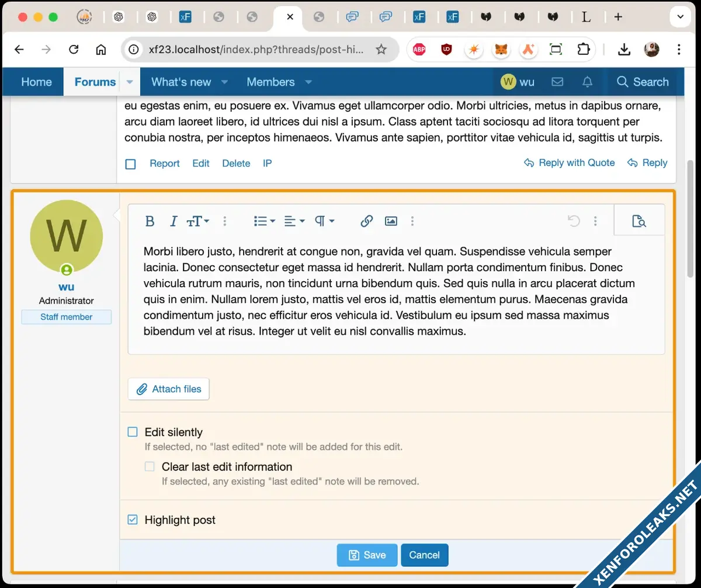Image resolution: width=701 pixels, height=588 pixels.
Task: Save the post edit
Action: pos(367,555)
